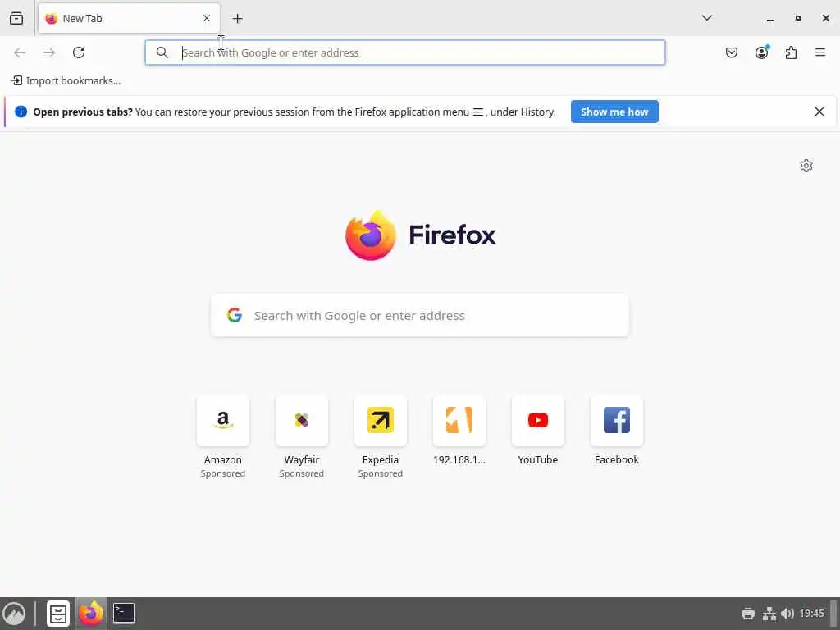Open the Save to Pocket icon
This screenshot has width=840, height=630.
click(x=732, y=52)
